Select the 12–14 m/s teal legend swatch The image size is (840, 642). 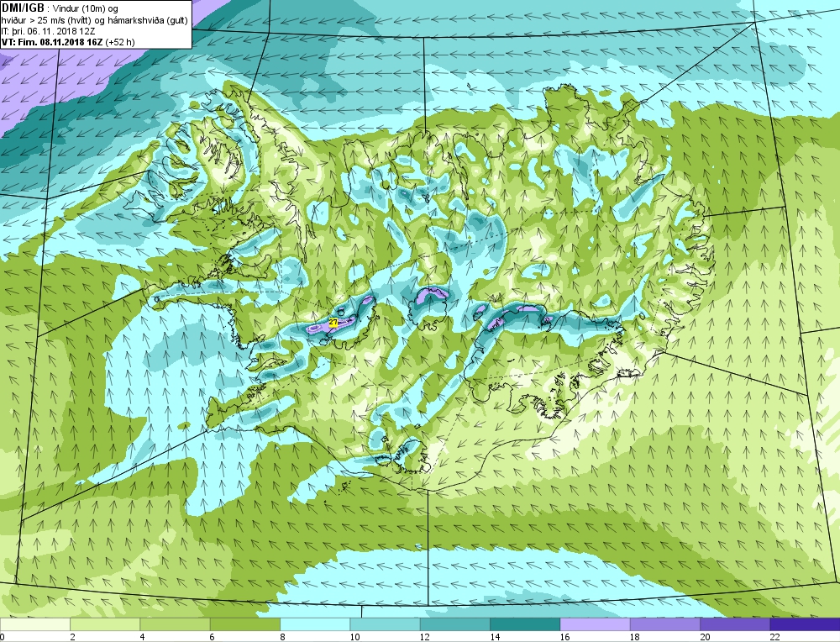[x=454, y=625]
